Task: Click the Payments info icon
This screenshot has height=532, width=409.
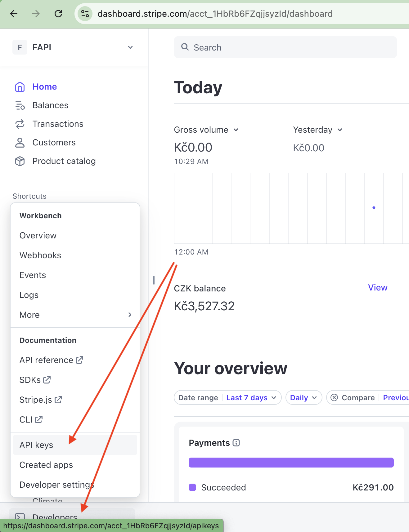Action: coord(236,443)
